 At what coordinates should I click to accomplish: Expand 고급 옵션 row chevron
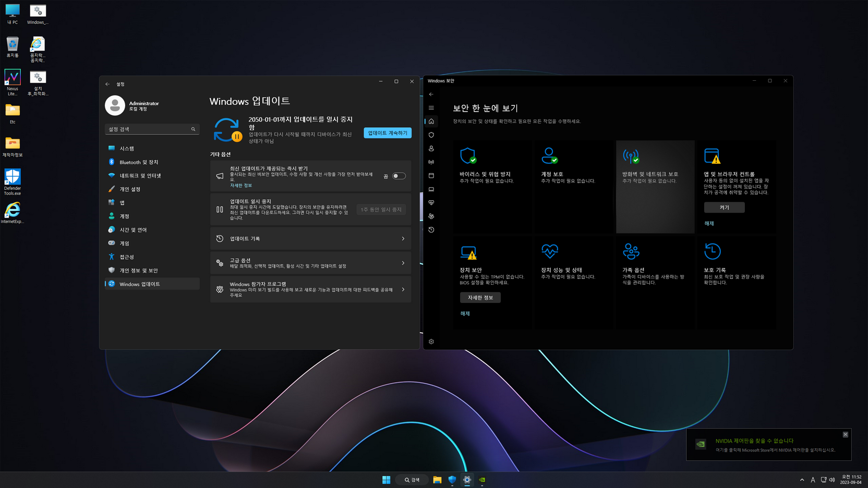[403, 263]
